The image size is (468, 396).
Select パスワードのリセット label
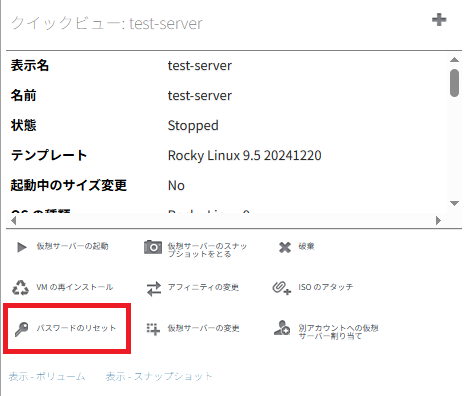pyautogui.click(x=76, y=328)
